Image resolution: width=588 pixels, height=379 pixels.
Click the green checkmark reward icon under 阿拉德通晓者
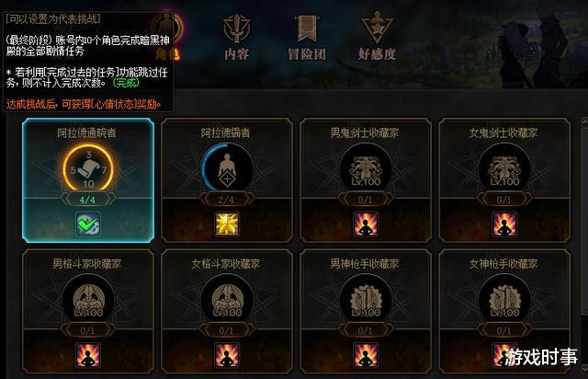(88, 224)
